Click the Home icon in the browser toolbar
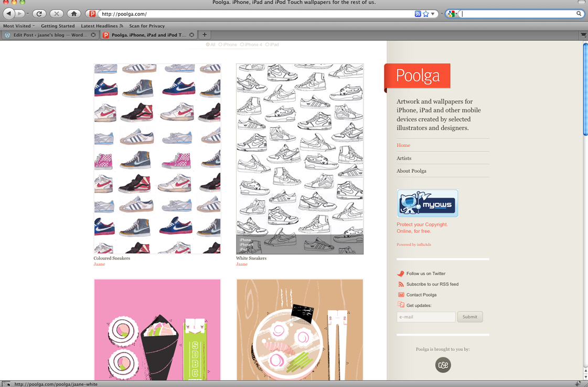Viewport: 588px width, 387px height. pyautogui.click(x=73, y=14)
